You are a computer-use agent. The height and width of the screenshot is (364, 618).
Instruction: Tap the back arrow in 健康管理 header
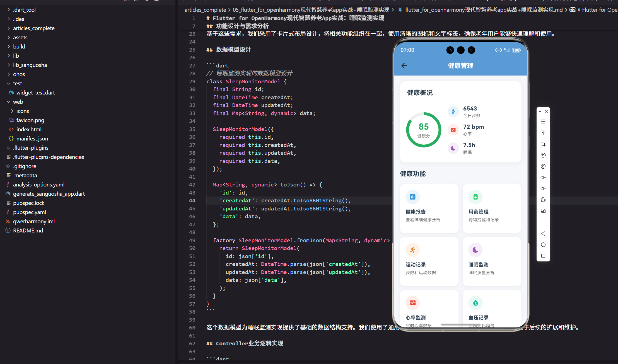point(404,65)
